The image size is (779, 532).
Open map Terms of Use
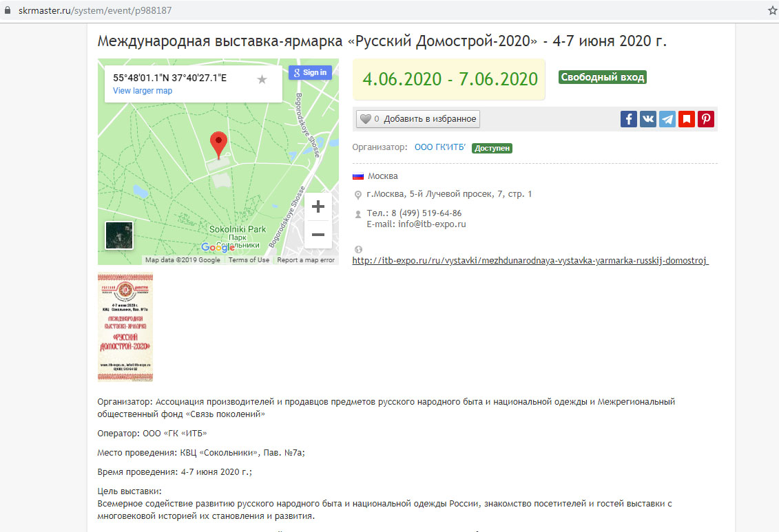pos(249,259)
